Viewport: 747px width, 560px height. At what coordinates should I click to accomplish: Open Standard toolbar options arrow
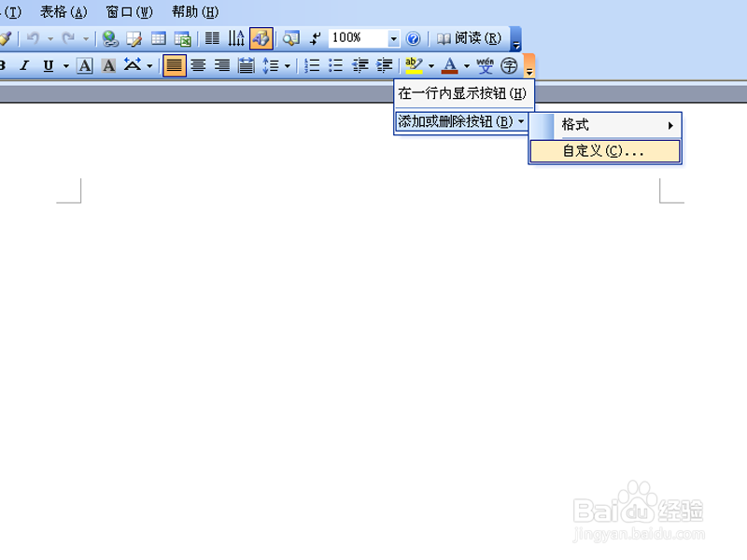point(516,38)
